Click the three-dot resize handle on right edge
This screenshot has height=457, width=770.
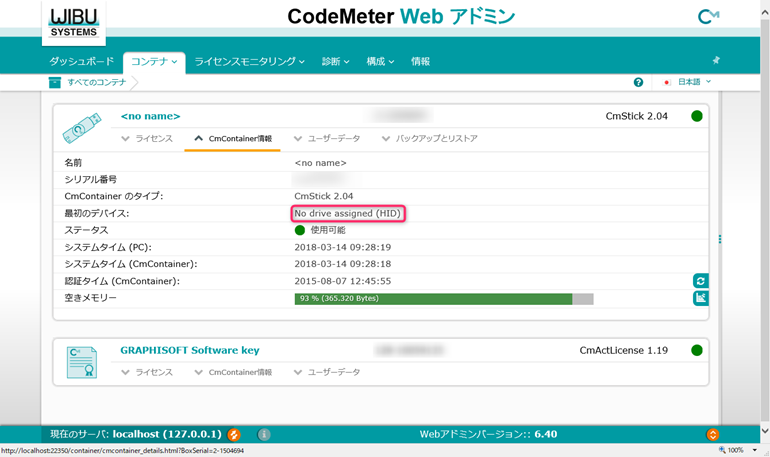click(x=720, y=239)
